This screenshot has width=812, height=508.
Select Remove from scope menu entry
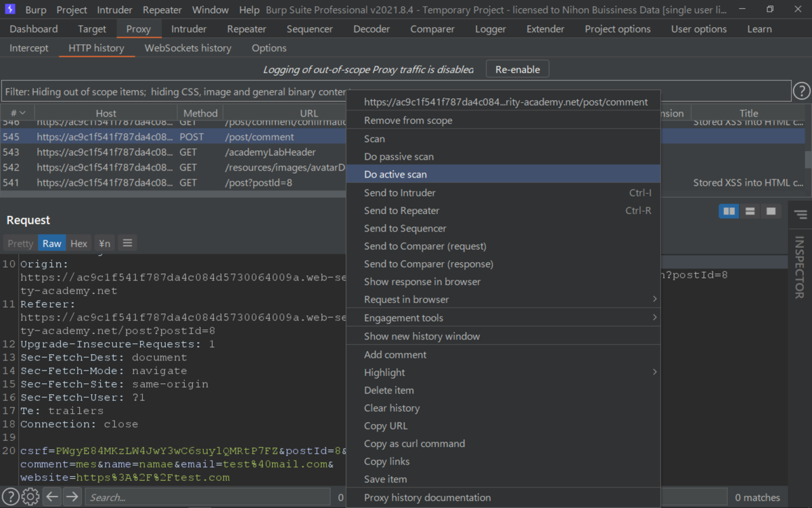click(x=503, y=120)
